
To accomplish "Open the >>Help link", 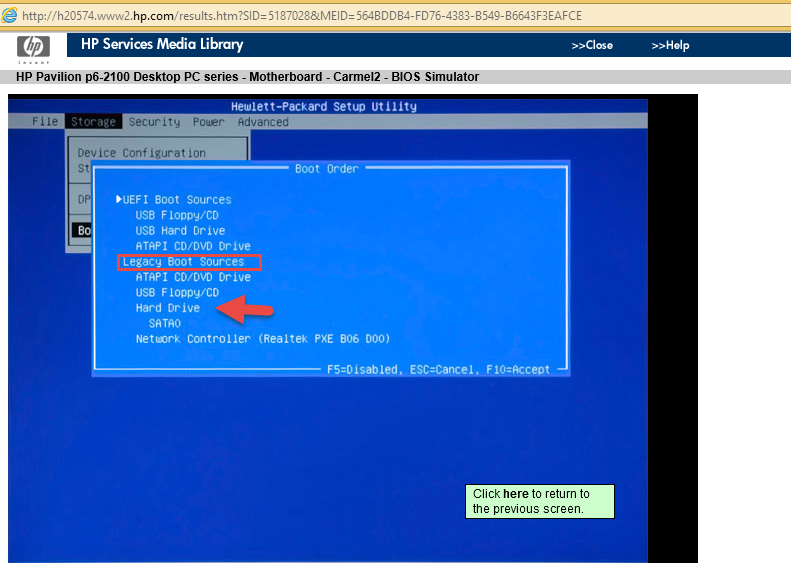I will point(670,45).
